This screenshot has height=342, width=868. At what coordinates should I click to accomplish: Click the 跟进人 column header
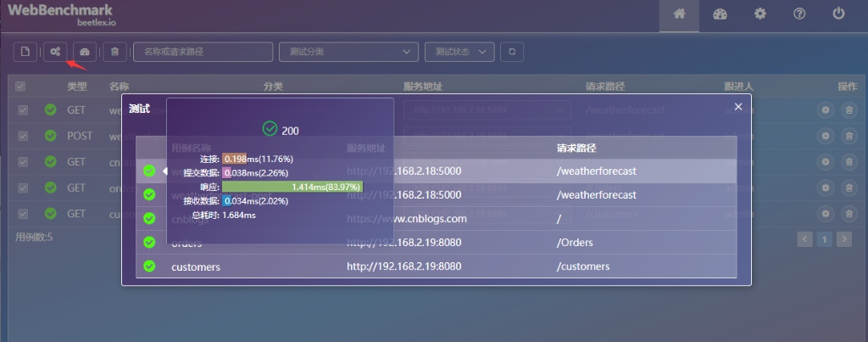coord(738,87)
